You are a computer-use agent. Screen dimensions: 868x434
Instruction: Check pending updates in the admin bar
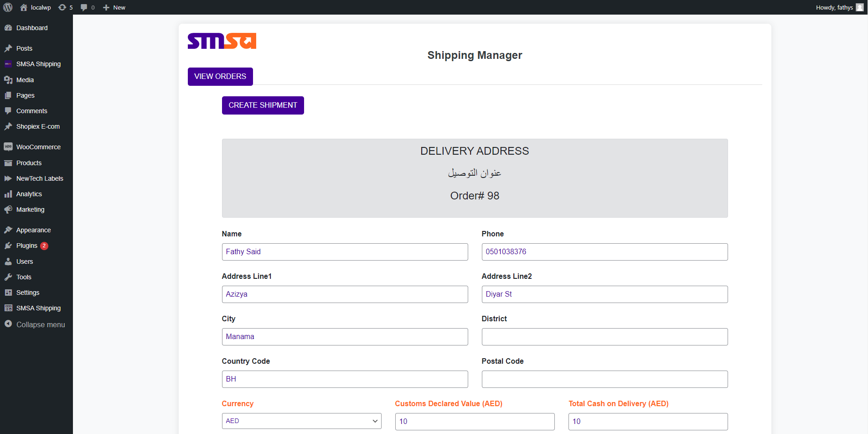pyautogui.click(x=65, y=7)
